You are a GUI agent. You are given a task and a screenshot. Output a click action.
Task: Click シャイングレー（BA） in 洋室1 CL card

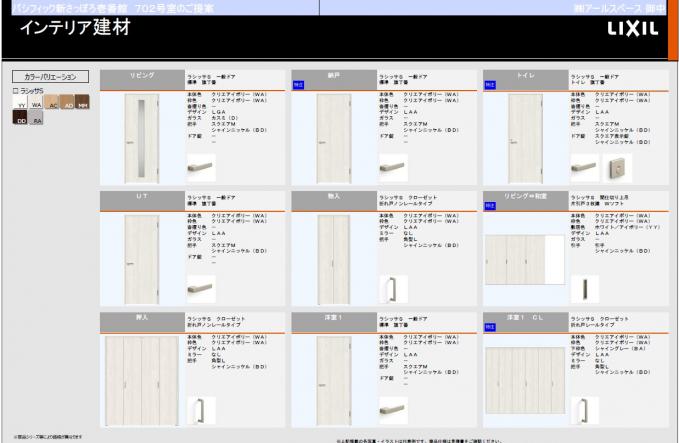point(620,348)
